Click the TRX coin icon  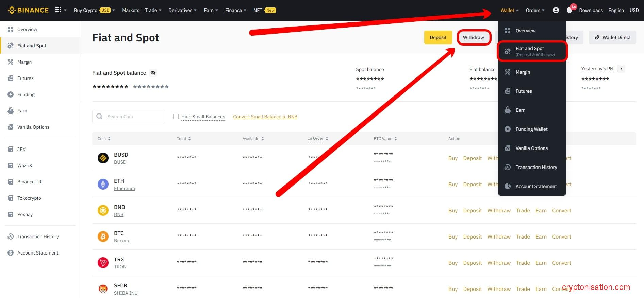pos(103,263)
